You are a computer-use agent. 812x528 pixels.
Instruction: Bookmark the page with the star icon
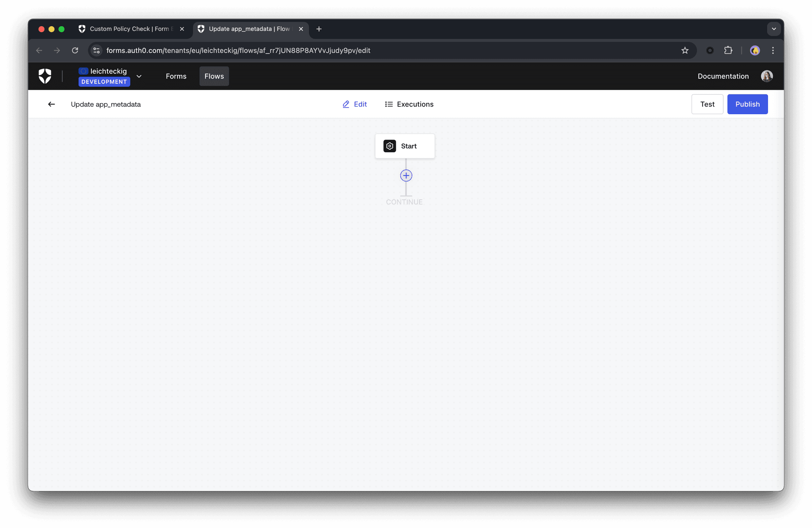point(685,50)
